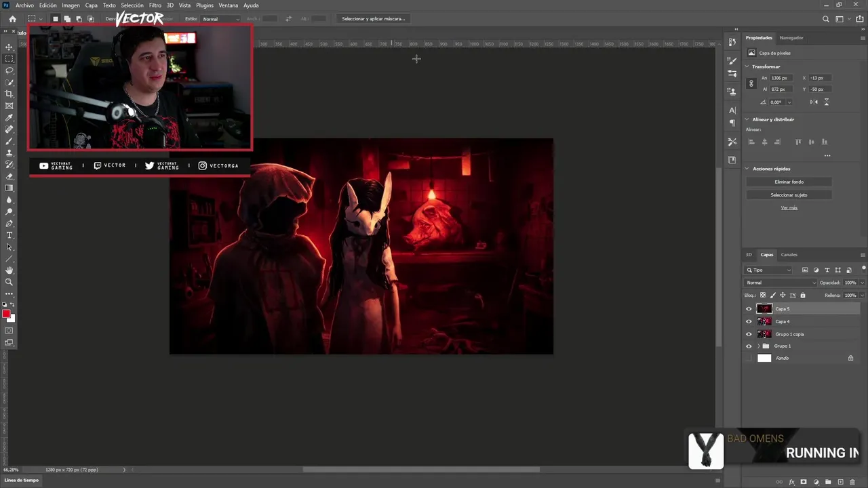Expand the Grupo 1 folder
This screenshot has width=868, height=488.
click(x=758, y=346)
